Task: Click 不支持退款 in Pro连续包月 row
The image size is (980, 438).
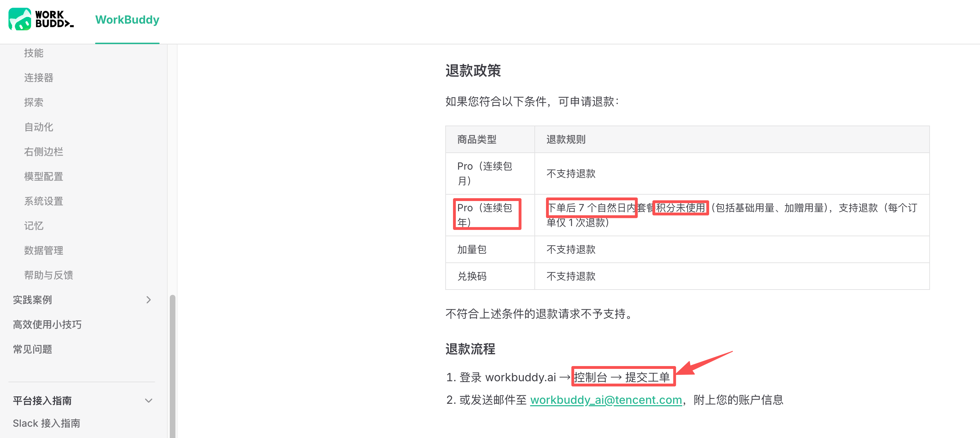Action: (571, 174)
